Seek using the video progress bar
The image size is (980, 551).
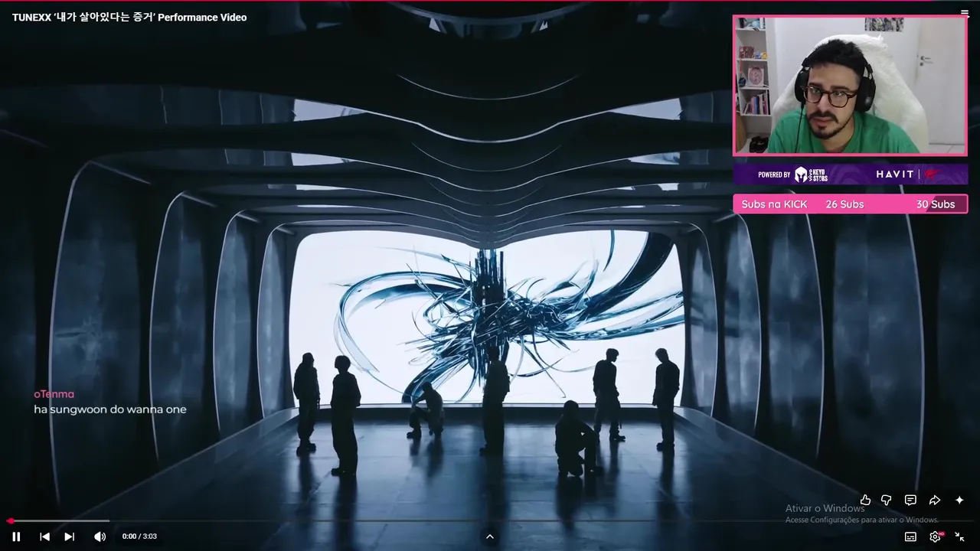pyautogui.click(x=490, y=521)
